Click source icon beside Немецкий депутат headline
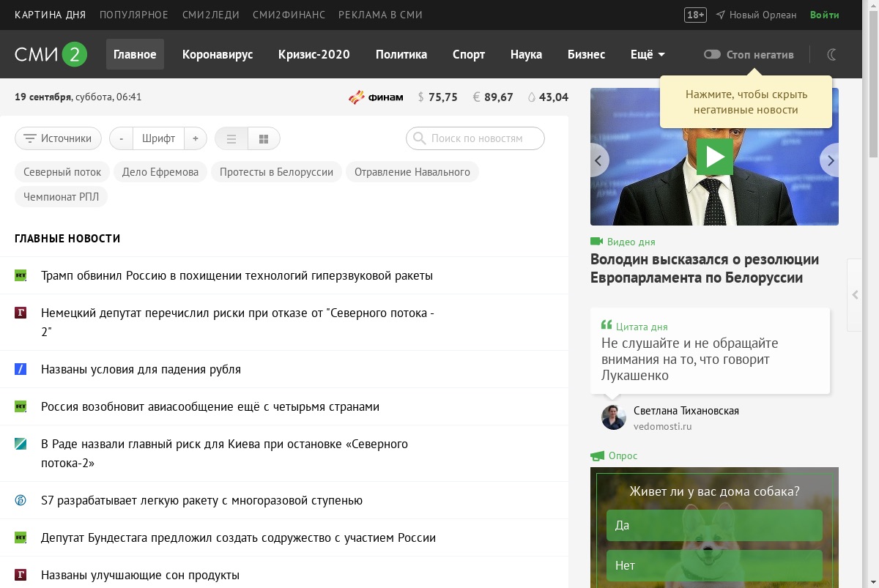879x588 pixels. (21, 313)
